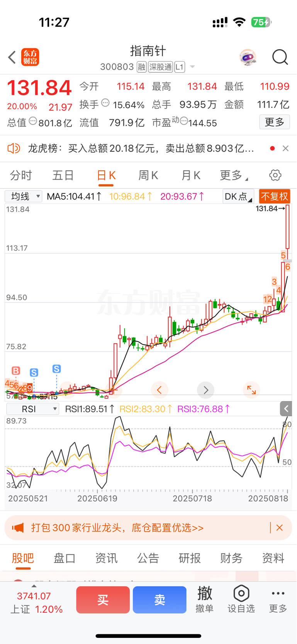The image size is (297, 644).
Task: Expand stock title dropdown triangle
Action: click(192, 67)
